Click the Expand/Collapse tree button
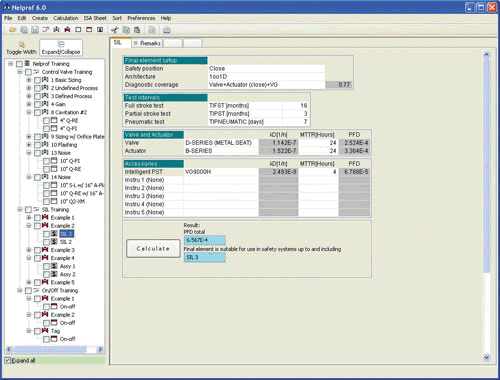 point(61,47)
